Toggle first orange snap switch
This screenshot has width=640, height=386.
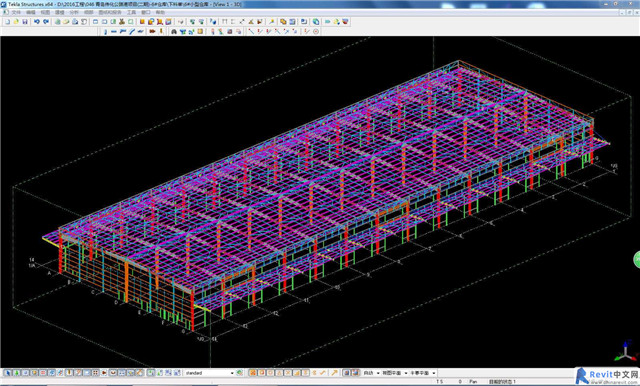pos(253,373)
